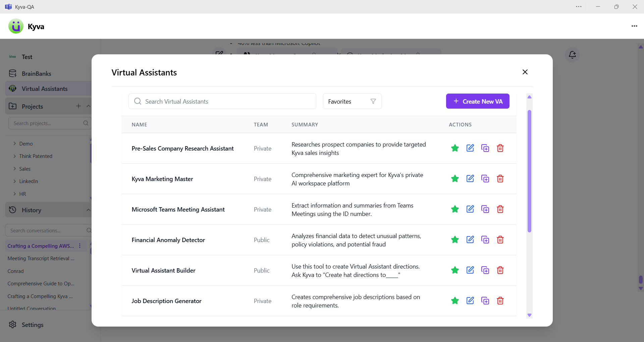
Task: Open Comprehensive Guide to Op... conversation
Action: coord(41,284)
